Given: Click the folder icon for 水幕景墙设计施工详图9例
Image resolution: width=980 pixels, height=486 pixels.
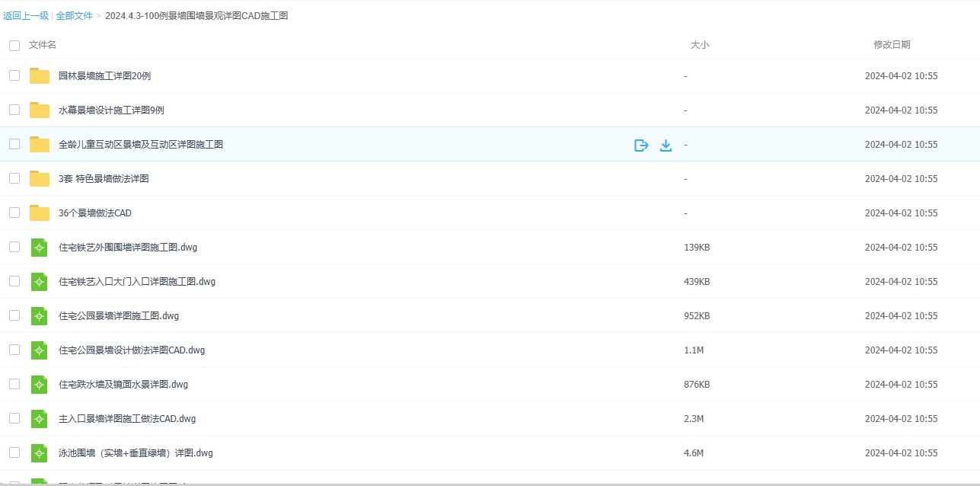Looking at the screenshot, I should [40, 110].
